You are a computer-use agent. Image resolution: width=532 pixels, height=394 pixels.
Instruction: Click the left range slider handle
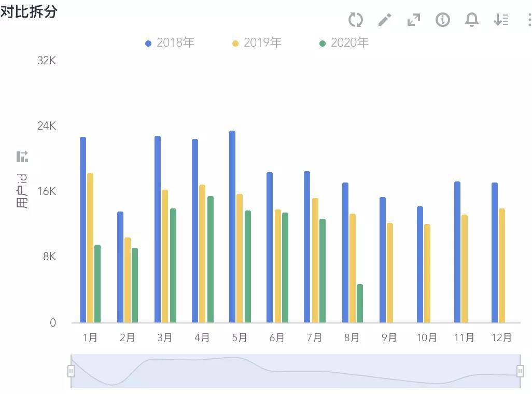coord(71,371)
